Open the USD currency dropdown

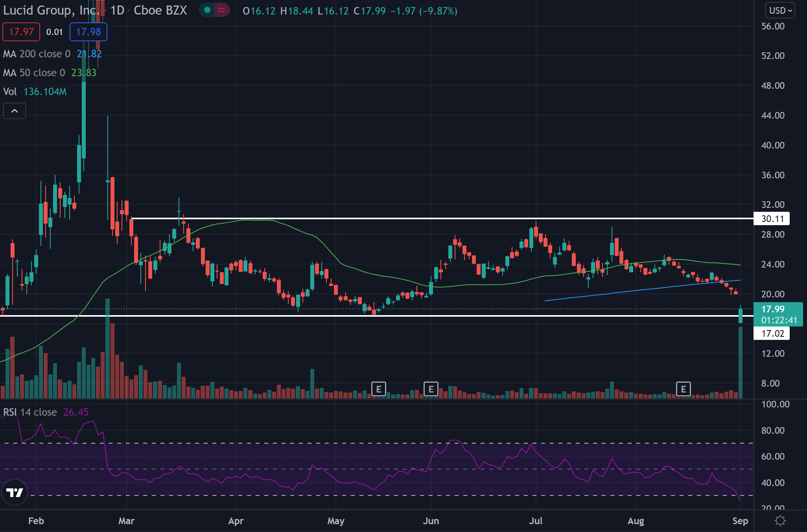tap(780, 11)
